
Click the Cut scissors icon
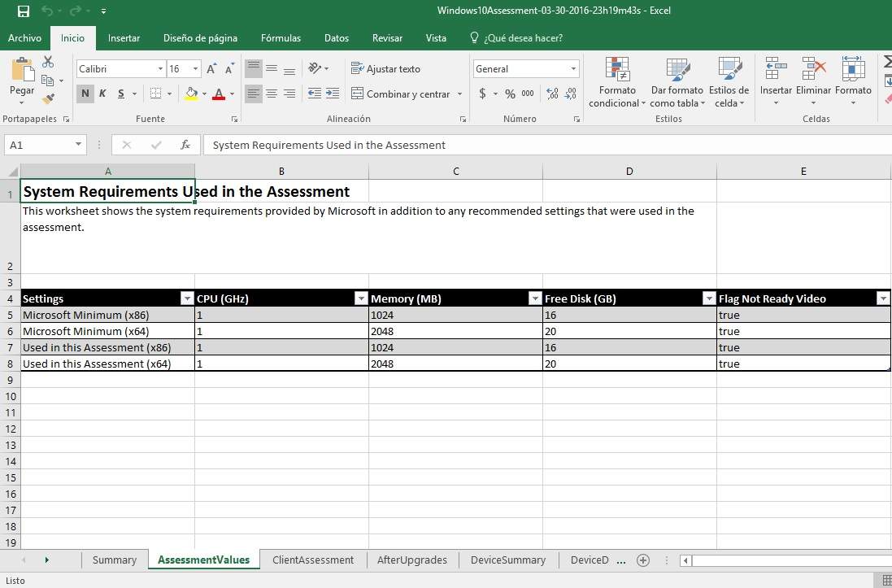point(48,62)
